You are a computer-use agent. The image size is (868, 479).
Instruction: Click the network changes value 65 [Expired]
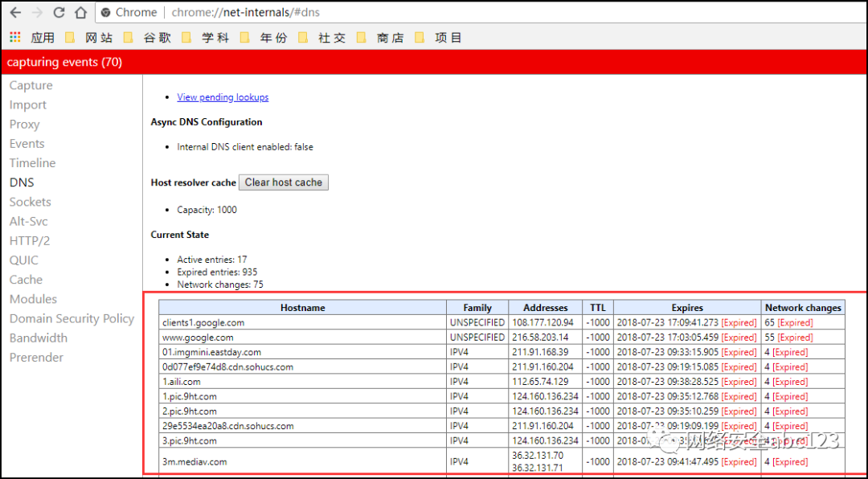788,322
